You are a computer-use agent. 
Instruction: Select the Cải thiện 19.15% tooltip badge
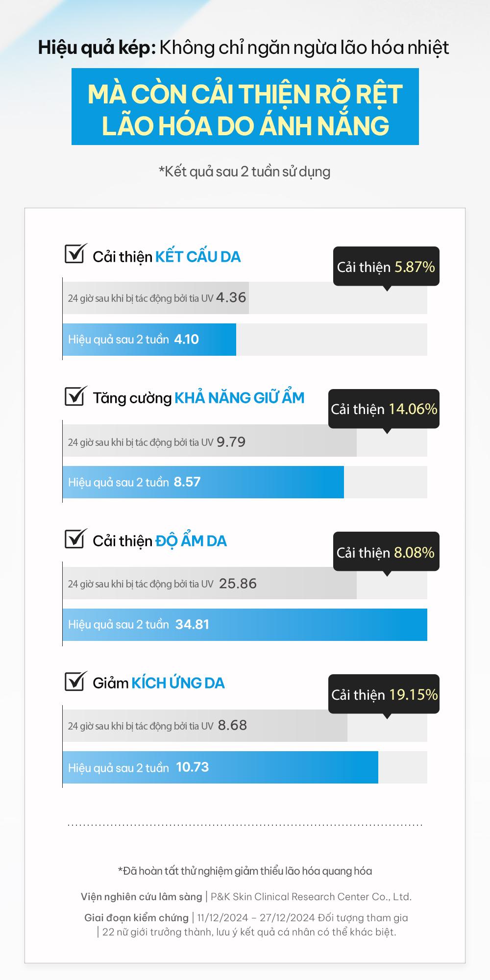click(384, 694)
